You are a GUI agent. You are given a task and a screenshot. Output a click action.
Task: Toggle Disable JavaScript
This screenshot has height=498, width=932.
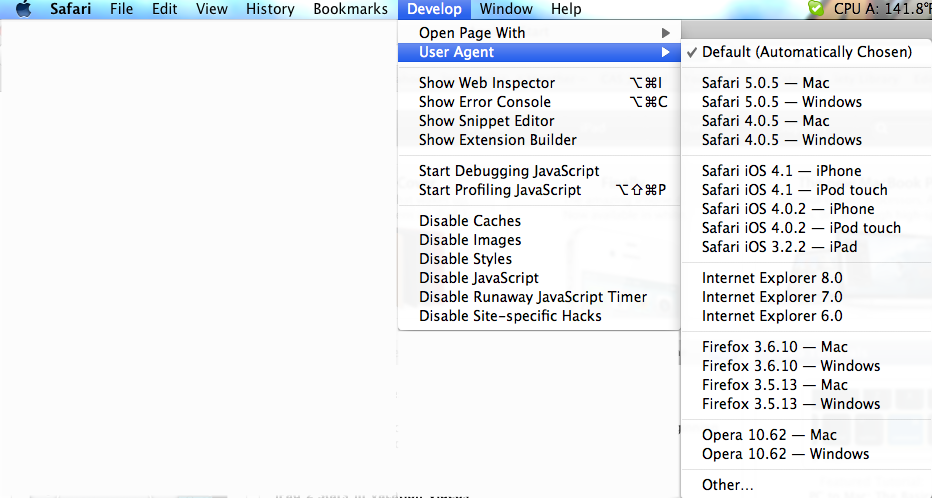click(x=539, y=278)
